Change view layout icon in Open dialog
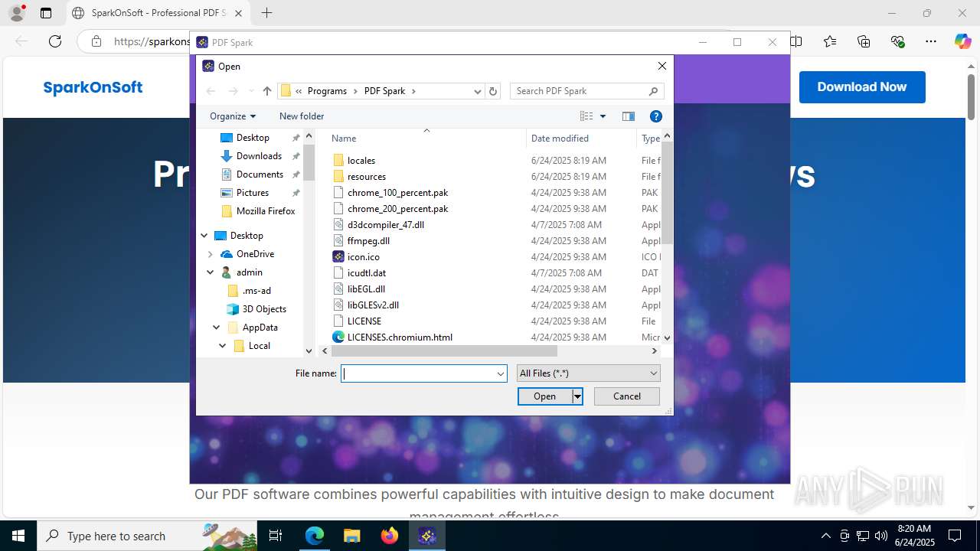980x551 pixels. pos(586,116)
